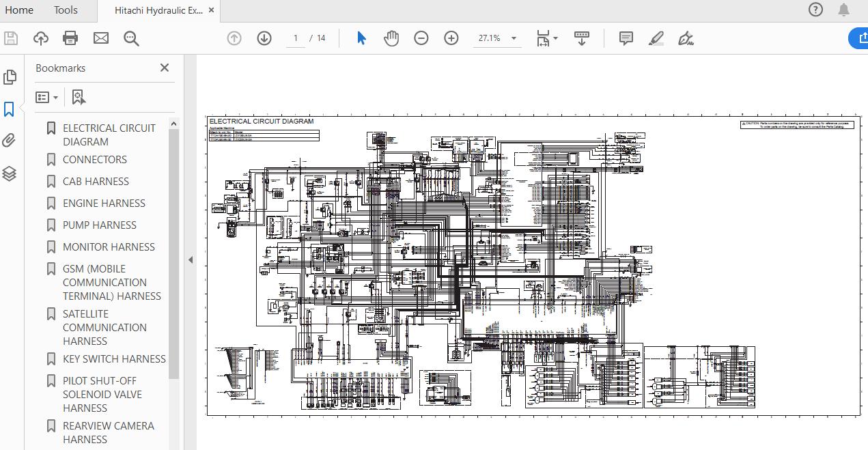The height and width of the screenshot is (450, 868).
Task: Toggle the attachments panel icon
Action: (10, 141)
